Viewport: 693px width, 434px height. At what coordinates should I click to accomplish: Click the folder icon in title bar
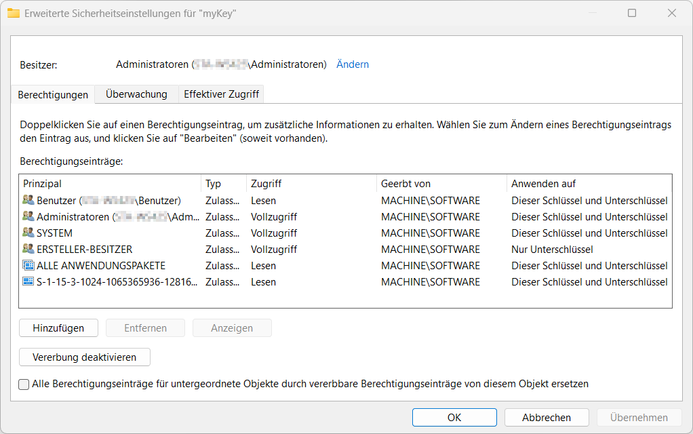(11, 13)
